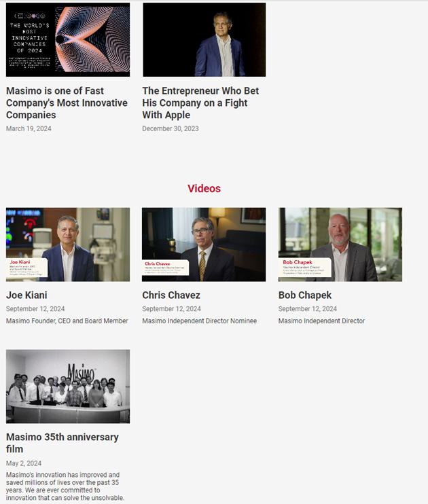
Task: Play the Chris Chavez video thumbnail
Action: (204, 245)
